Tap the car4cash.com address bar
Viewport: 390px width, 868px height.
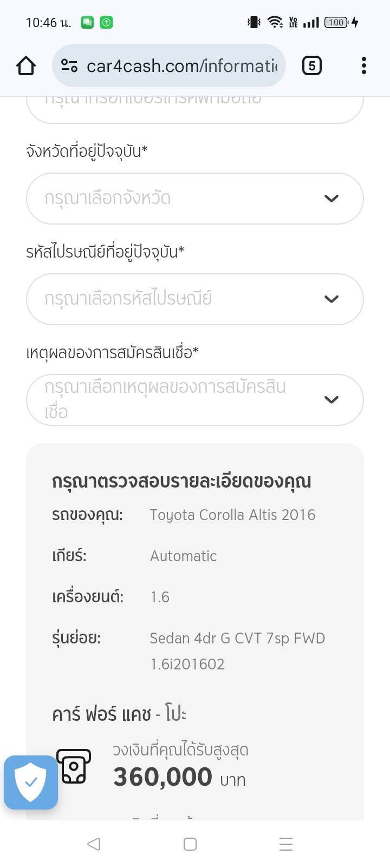click(181, 66)
